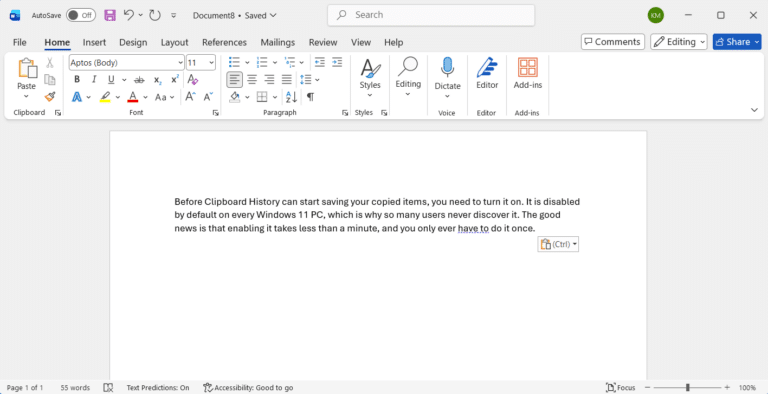Switch to the References tab
The height and width of the screenshot is (394, 768).
[x=224, y=42]
